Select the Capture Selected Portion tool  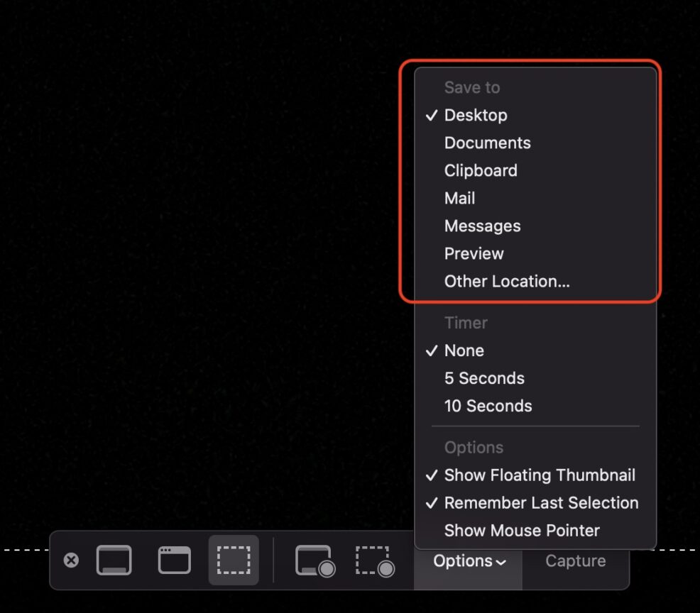tap(234, 560)
